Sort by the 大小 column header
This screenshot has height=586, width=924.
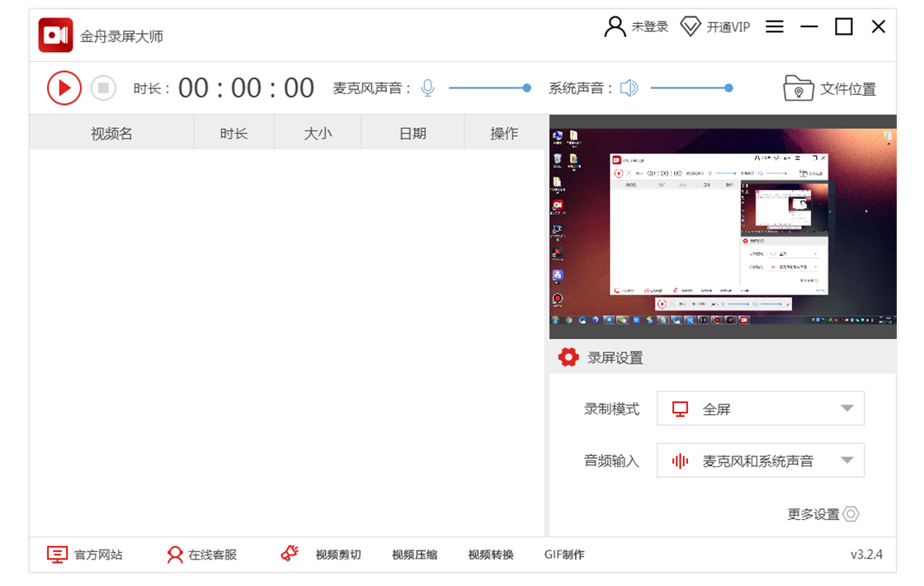coord(318,134)
